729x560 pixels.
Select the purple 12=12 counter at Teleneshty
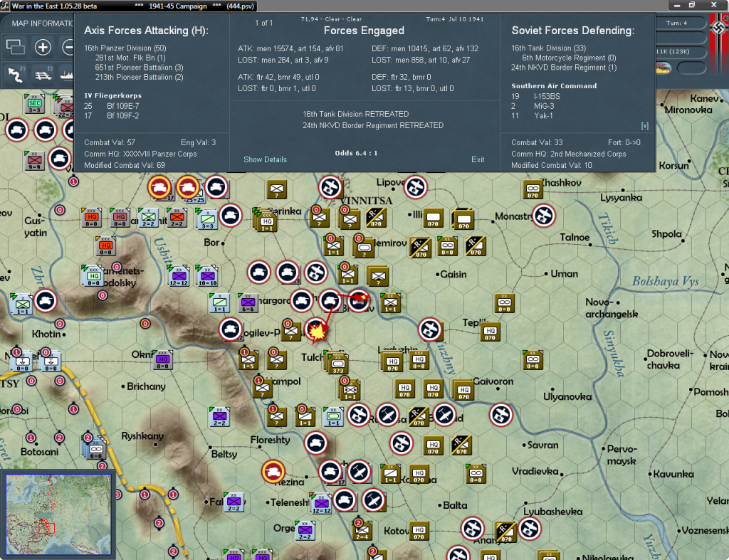[321, 504]
